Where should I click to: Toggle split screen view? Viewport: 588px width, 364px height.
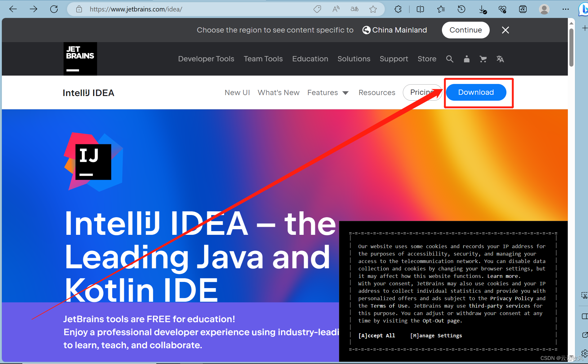pos(420,9)
